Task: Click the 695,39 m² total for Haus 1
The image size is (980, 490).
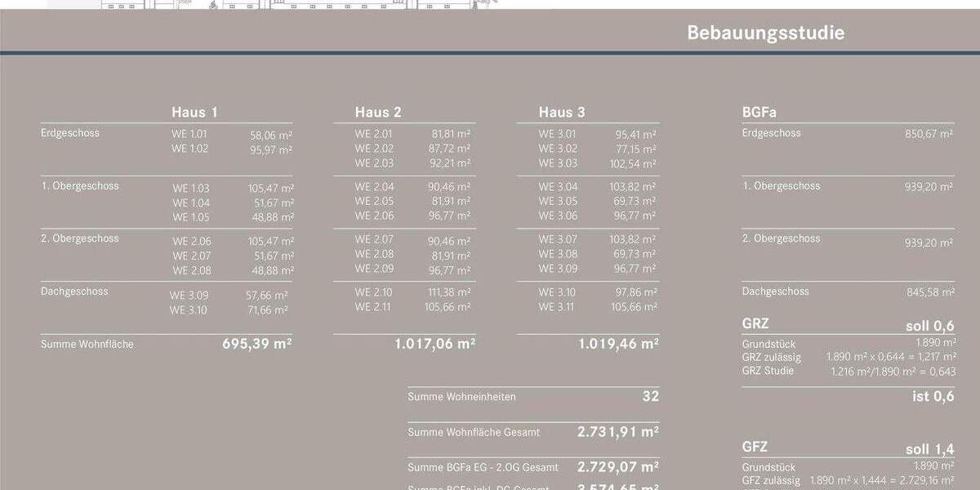Action: (x=257, y=344)
